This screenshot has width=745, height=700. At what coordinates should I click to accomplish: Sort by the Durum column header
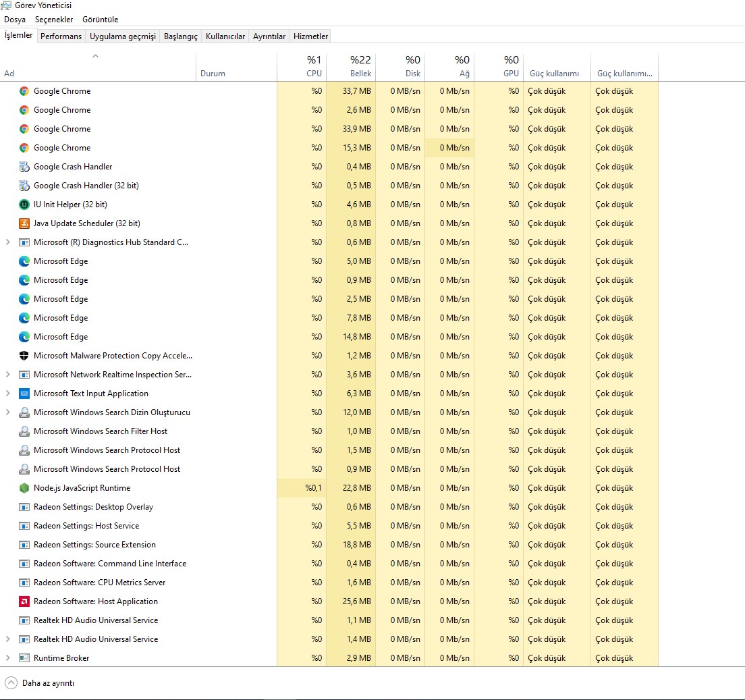[x=237, y=67]
